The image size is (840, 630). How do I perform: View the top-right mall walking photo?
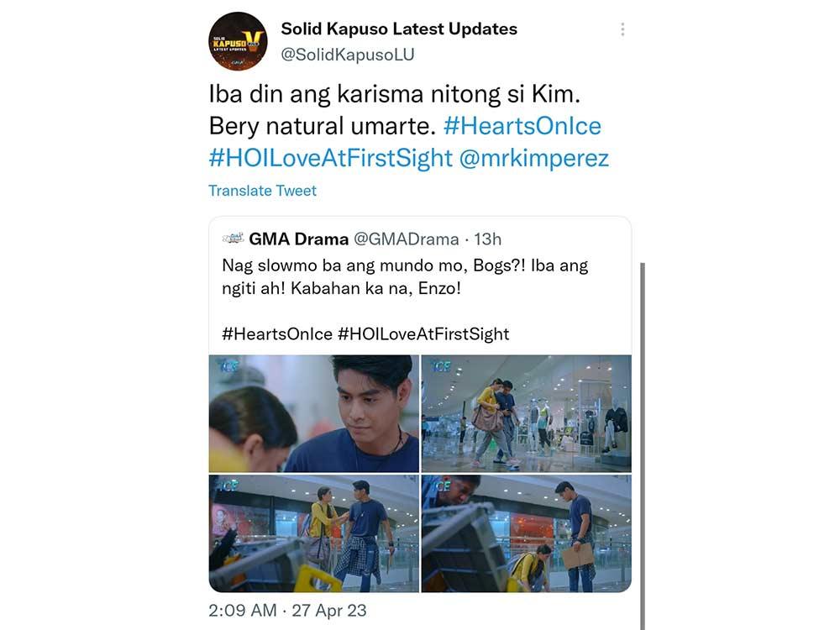point(526,413)
